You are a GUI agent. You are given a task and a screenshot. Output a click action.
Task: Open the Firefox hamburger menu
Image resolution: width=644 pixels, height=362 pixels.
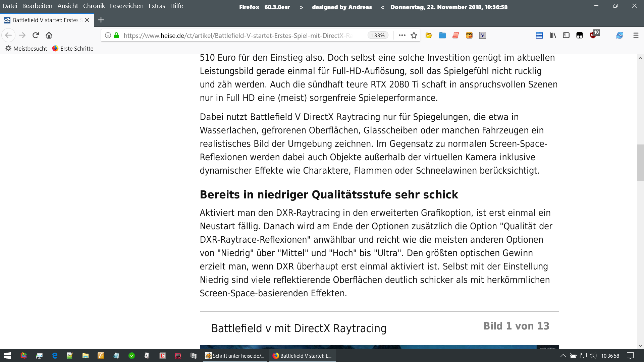(636, 35)
